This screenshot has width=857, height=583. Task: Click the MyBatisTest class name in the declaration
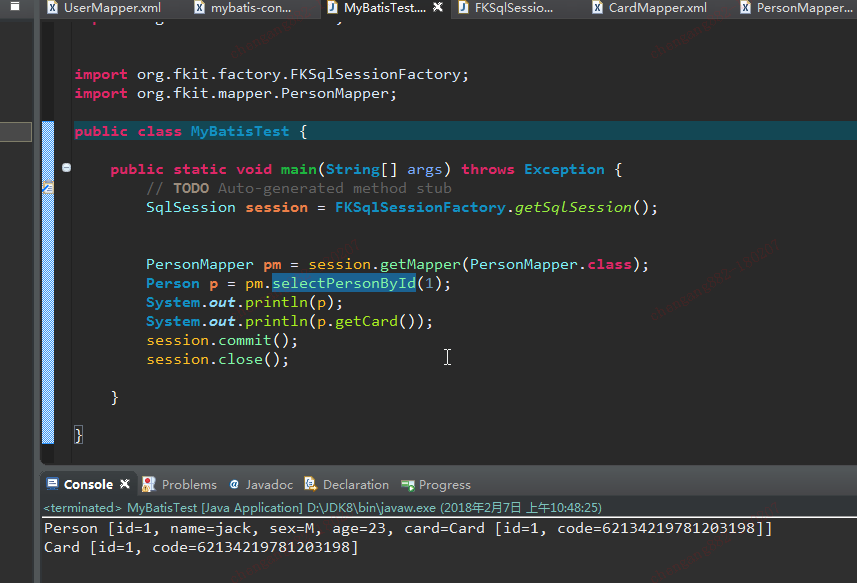239,131
